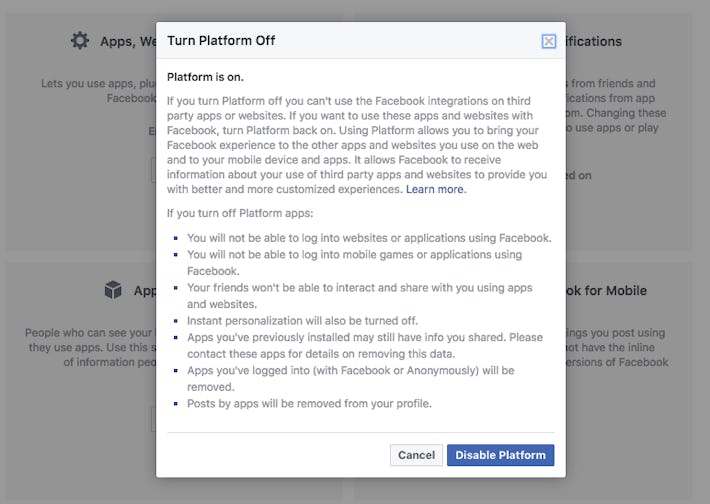Click the bullet about logging into websites
710x504 pixels.
click(369, 238)
